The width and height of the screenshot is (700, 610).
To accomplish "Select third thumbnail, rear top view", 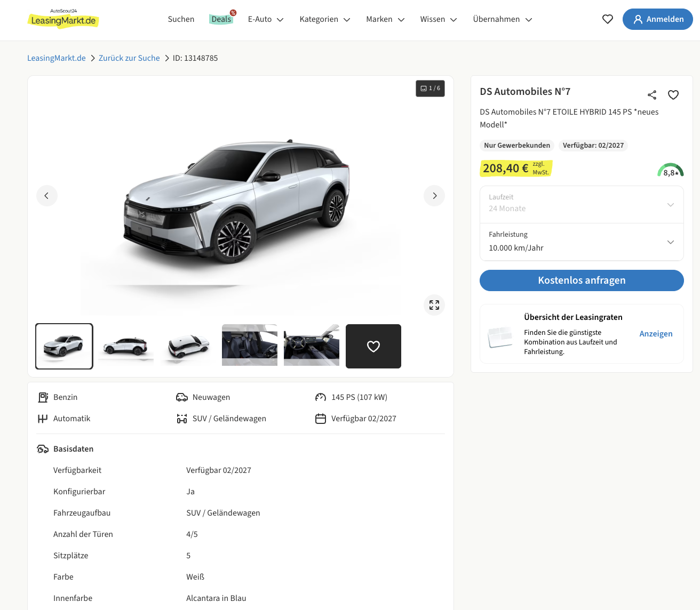I will tap(188, 346).
